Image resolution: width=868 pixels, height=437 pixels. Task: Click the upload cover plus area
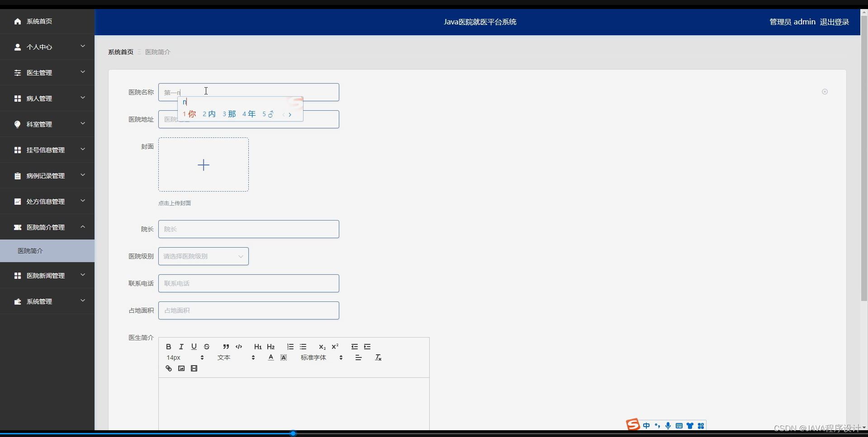(203, 164)
